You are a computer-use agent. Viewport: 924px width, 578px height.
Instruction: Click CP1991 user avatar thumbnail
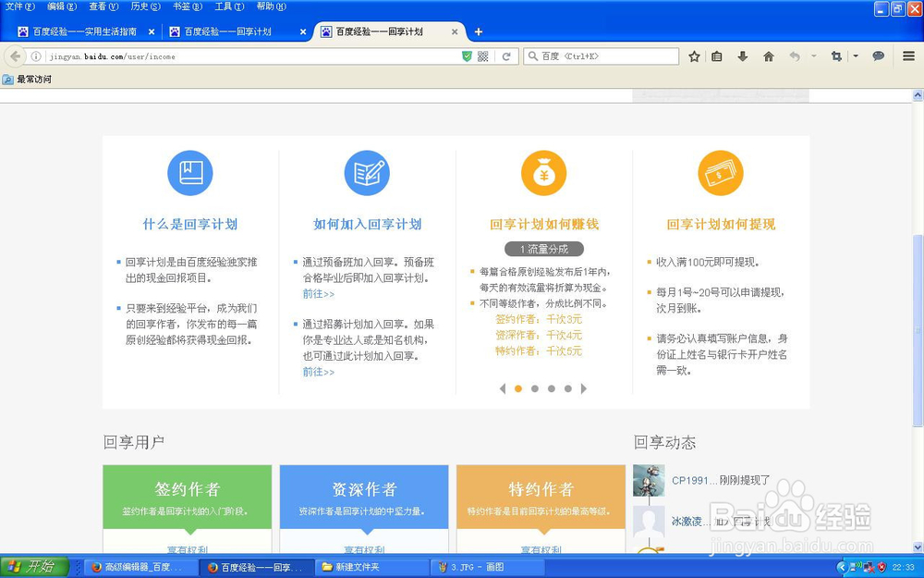[x=649, y=480]
